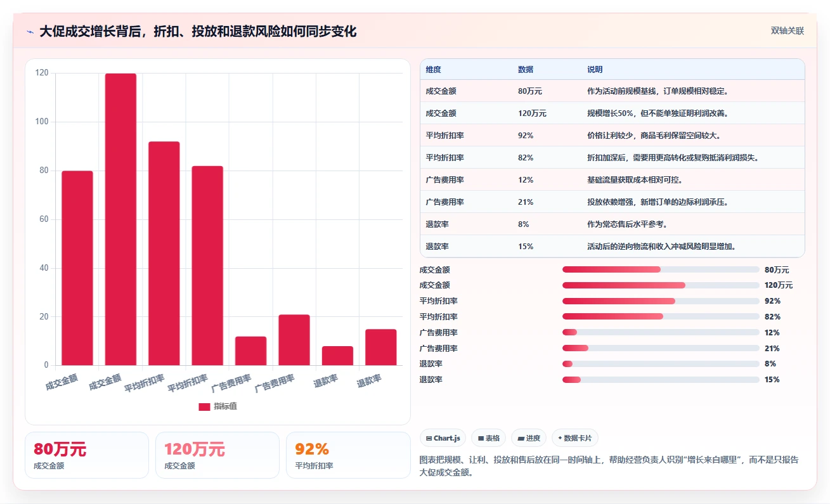Click the 平均折扣率 chart bar at 82
The width and height of the screenshot is (830, 504).
pos(207,266)
